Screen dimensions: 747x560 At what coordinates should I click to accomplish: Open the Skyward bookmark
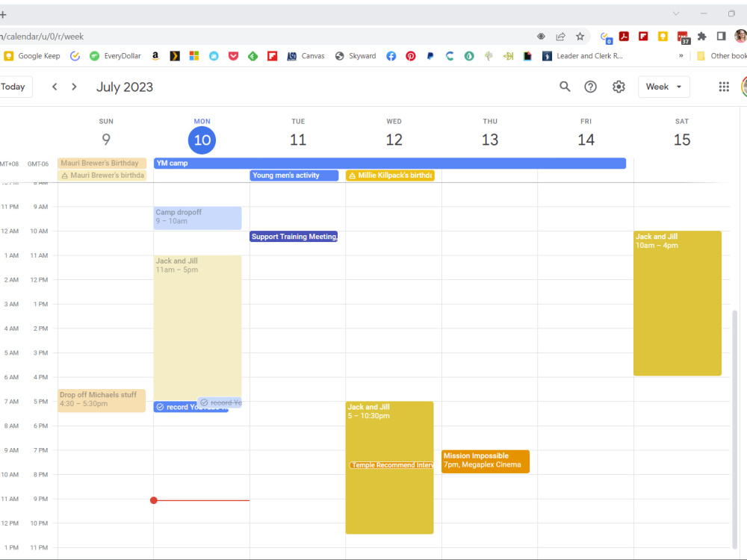tap(356, 56)
